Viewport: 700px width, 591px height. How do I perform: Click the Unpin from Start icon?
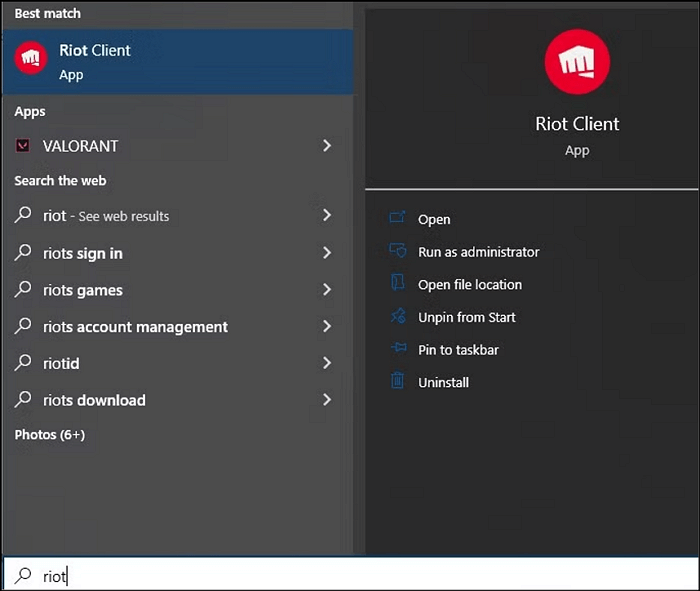pos(398,316)
